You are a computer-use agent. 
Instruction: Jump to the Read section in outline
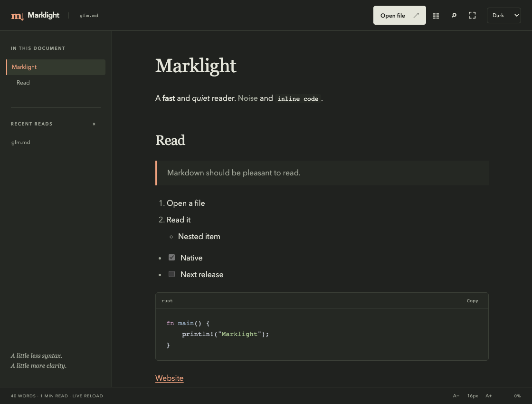(23, 83)
